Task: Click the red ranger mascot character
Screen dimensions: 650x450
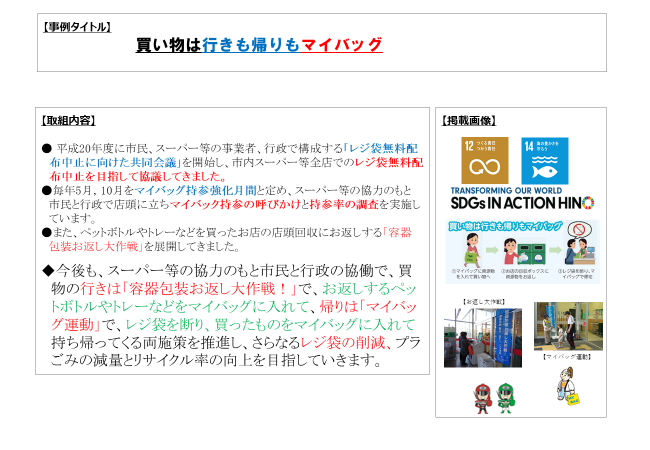Action: [x=483, y=399]
